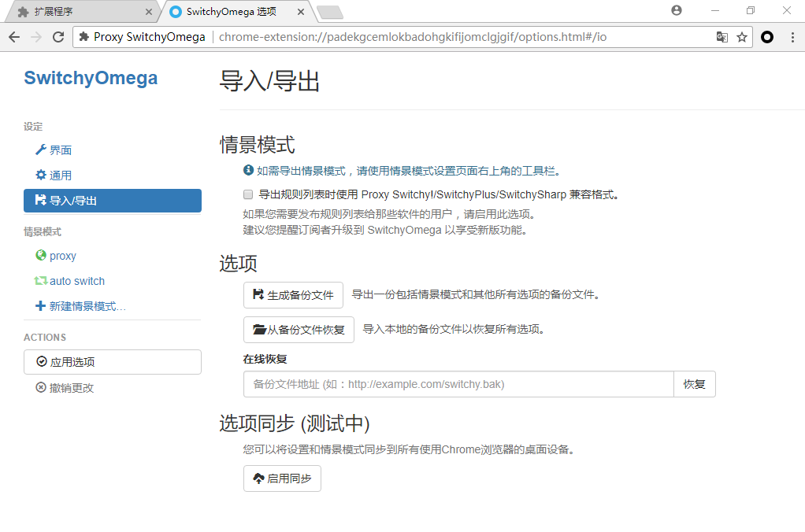Go back to previous page

pyautogui.click(x=14, y=37)
